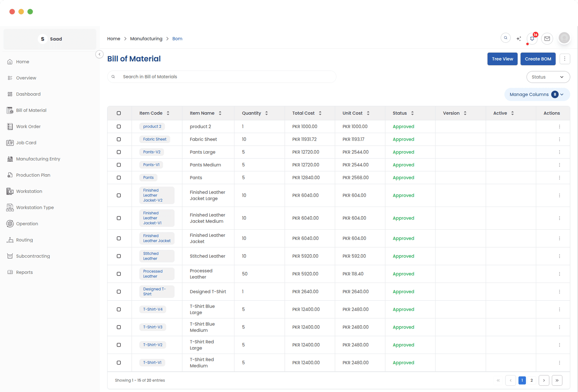The image size is (578, 392).
Task: Click the notification bell with 14 alerts
Action: coord(532,38)
